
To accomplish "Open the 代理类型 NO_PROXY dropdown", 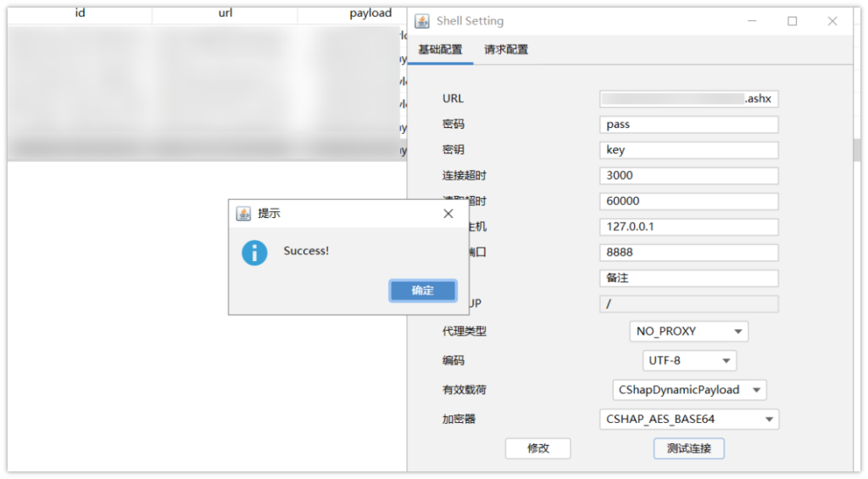I will coord(688,331).
